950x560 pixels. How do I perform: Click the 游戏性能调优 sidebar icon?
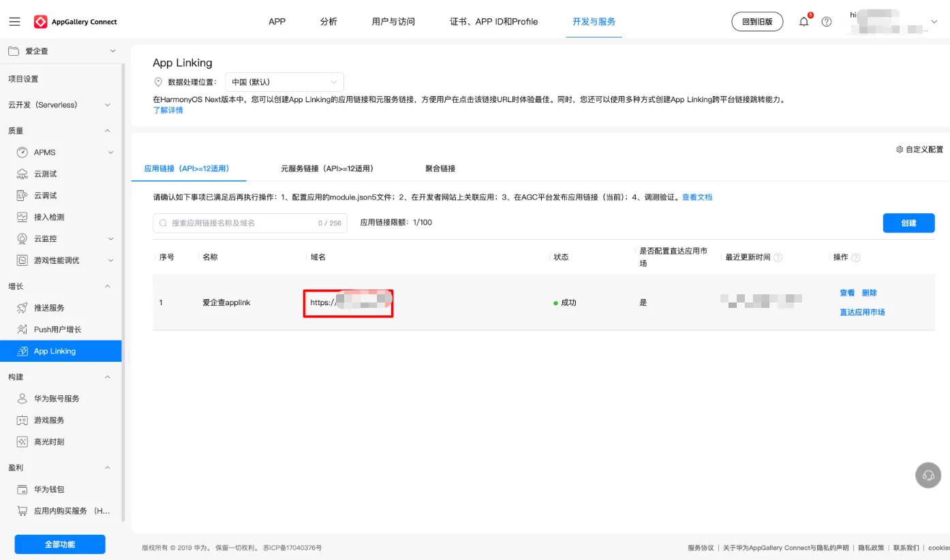tap(22, 260)
